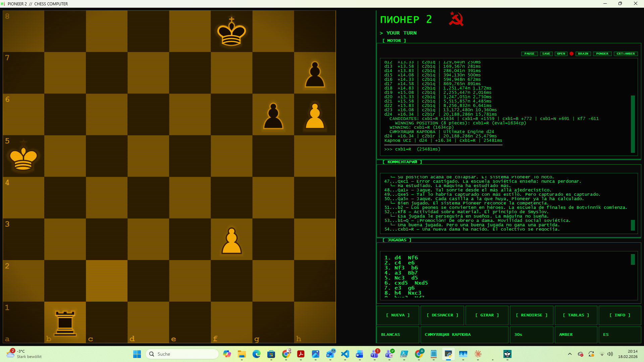
Task: Click the CANDIDATES line in engine output
Action: click(x=494, y=119)
